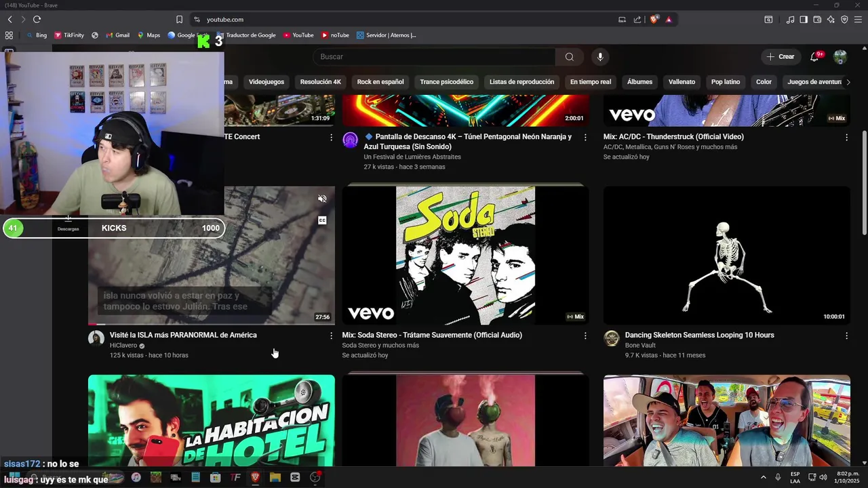Open the clock showing 8:02 p.m.
The image size is (868, 488).
click(x=847, y=477)
